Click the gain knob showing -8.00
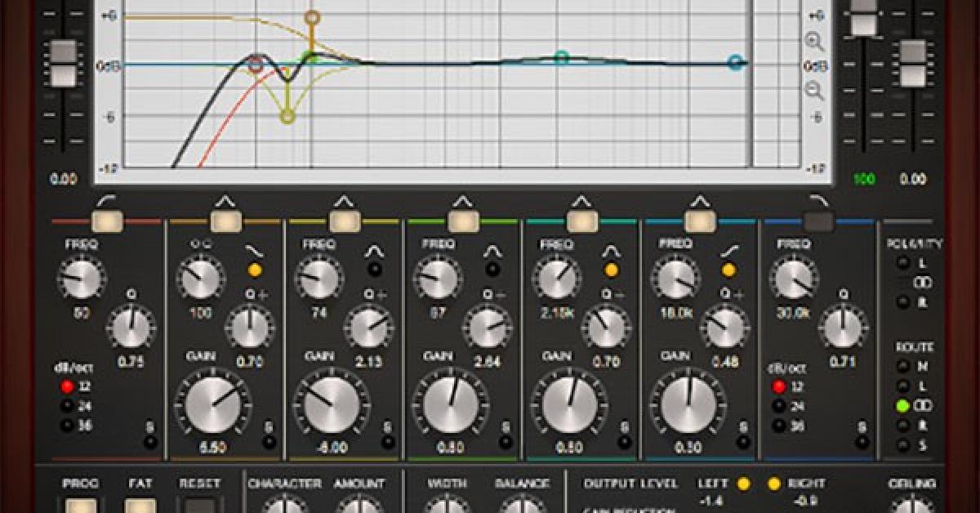This screenshot has width=980, height=513. click(331, 402)
